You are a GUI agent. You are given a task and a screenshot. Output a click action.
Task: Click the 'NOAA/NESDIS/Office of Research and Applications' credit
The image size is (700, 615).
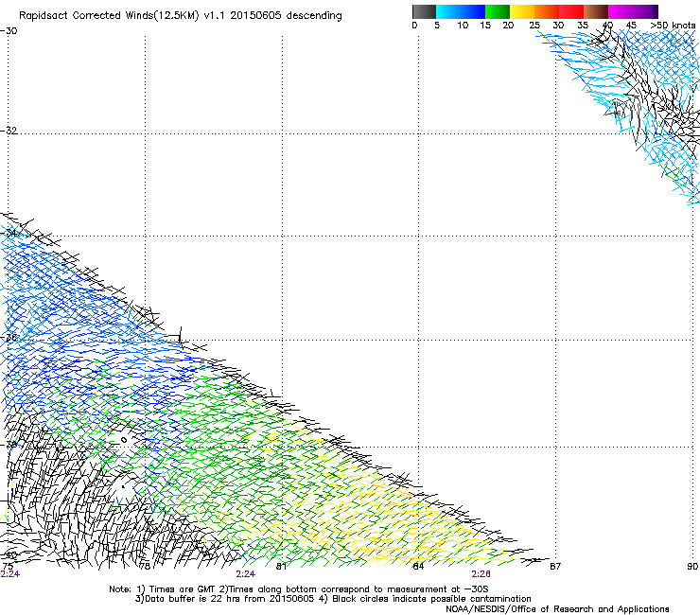[557, 609]
